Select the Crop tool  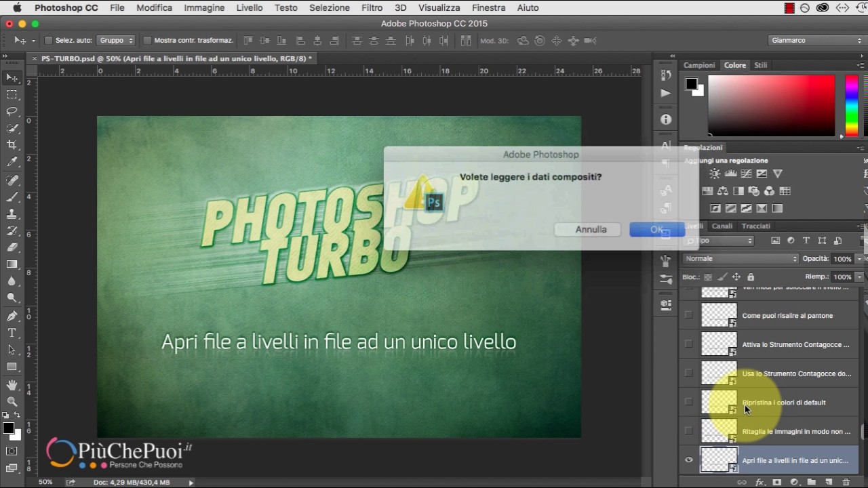point(12,145)
